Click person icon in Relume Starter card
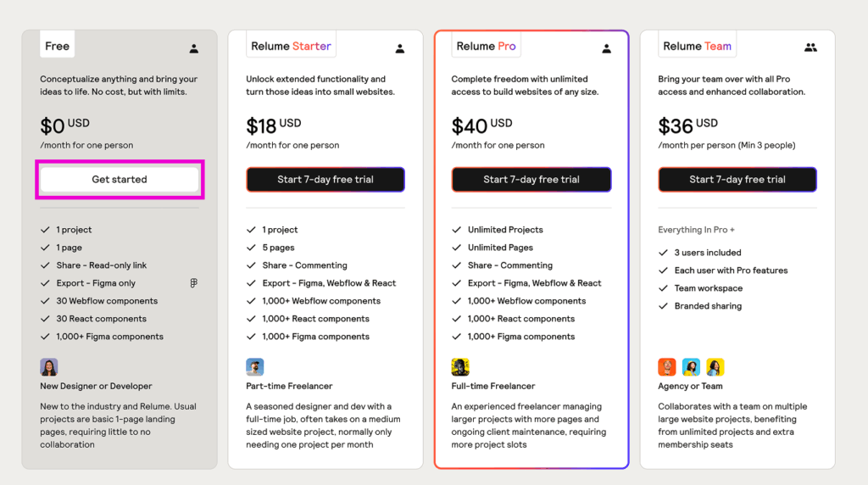The image size is (868, 485). (x=400, y=49)
